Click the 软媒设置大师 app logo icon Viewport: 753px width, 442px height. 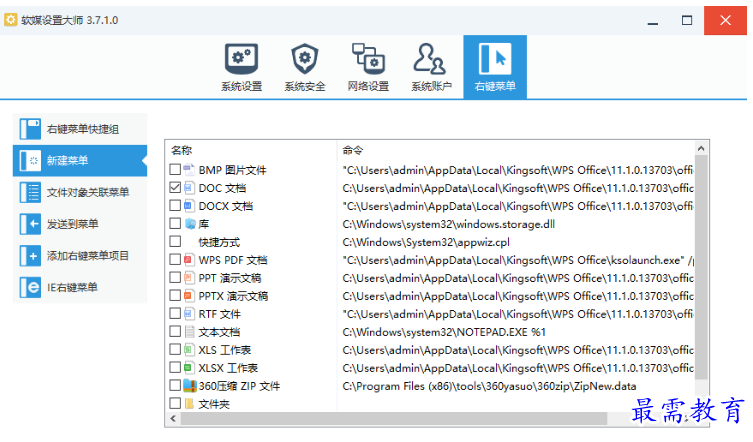pos(11,20)
